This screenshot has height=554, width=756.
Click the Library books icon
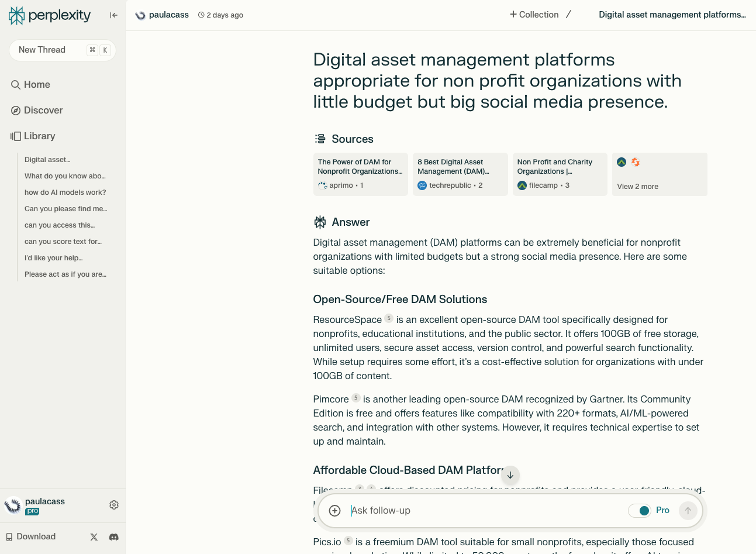(x=16, y=136)
